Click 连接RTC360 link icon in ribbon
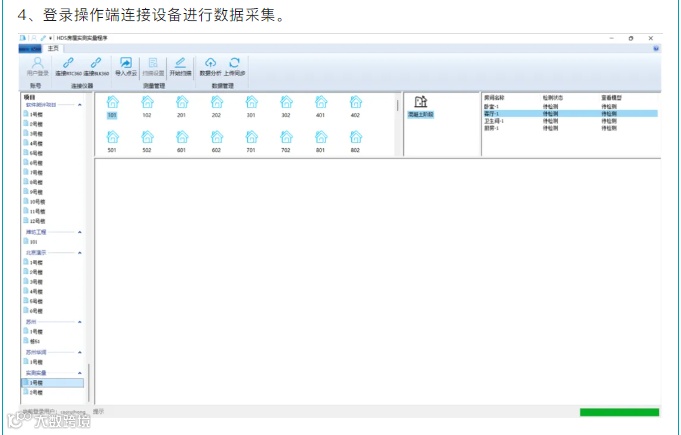 68,63
